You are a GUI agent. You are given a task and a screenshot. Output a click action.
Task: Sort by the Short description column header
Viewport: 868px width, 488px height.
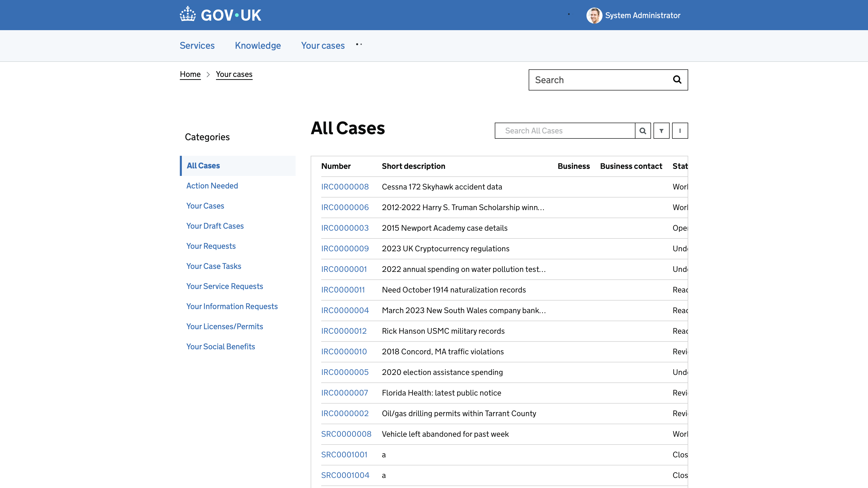point(413,166)
